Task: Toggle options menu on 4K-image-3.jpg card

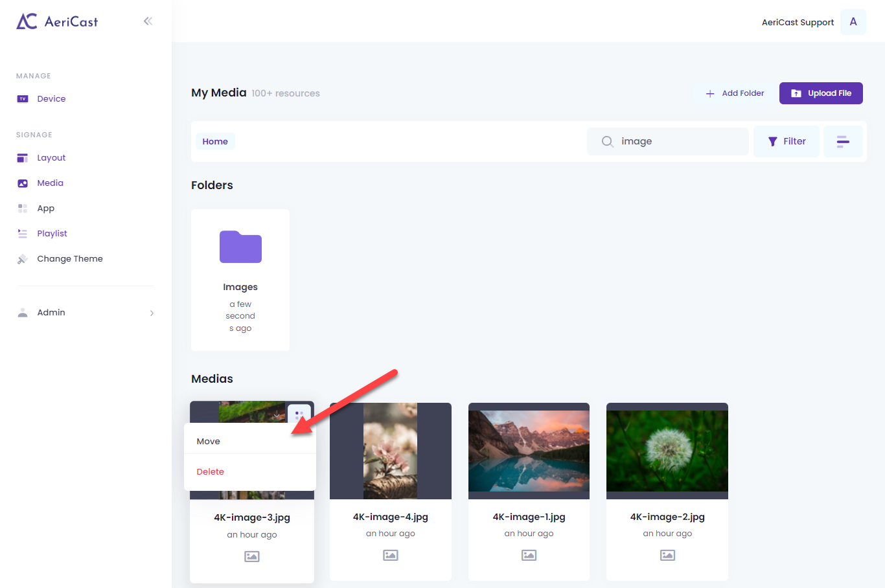Action: pyautogui.click(x=299, y=414)
